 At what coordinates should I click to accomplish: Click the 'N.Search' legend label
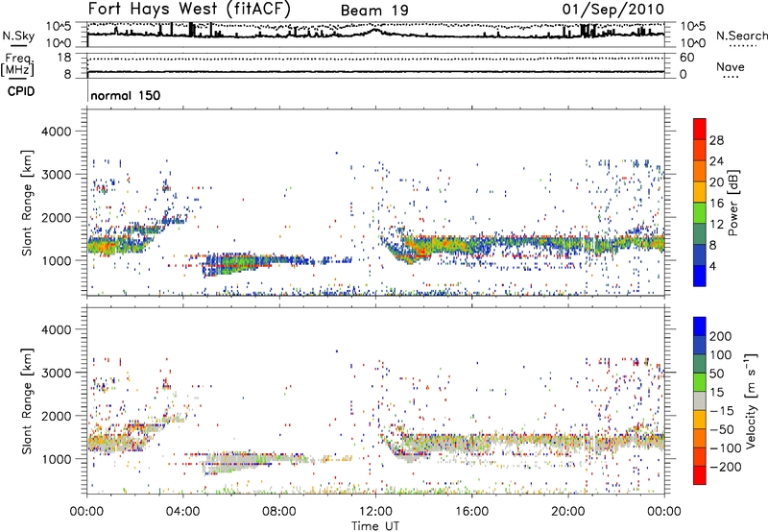(741, 36)
